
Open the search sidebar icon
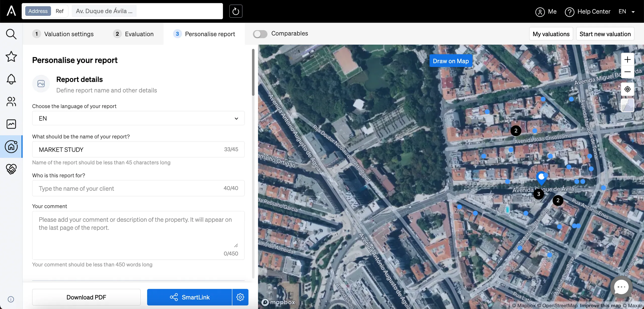11,34
